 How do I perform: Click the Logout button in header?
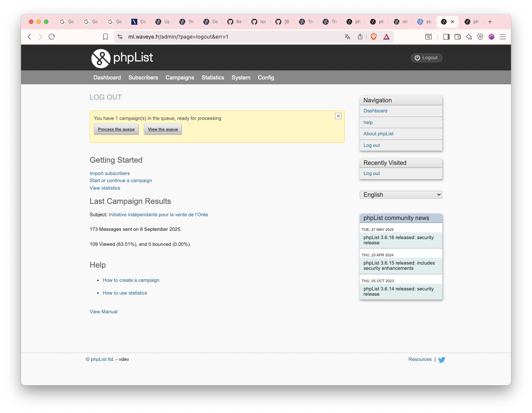[426, 58]
